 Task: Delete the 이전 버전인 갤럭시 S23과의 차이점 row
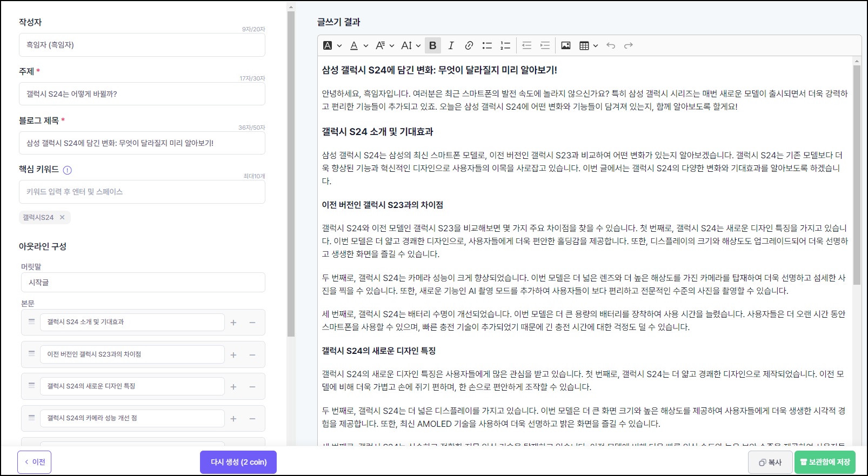(x=252, y=355)
